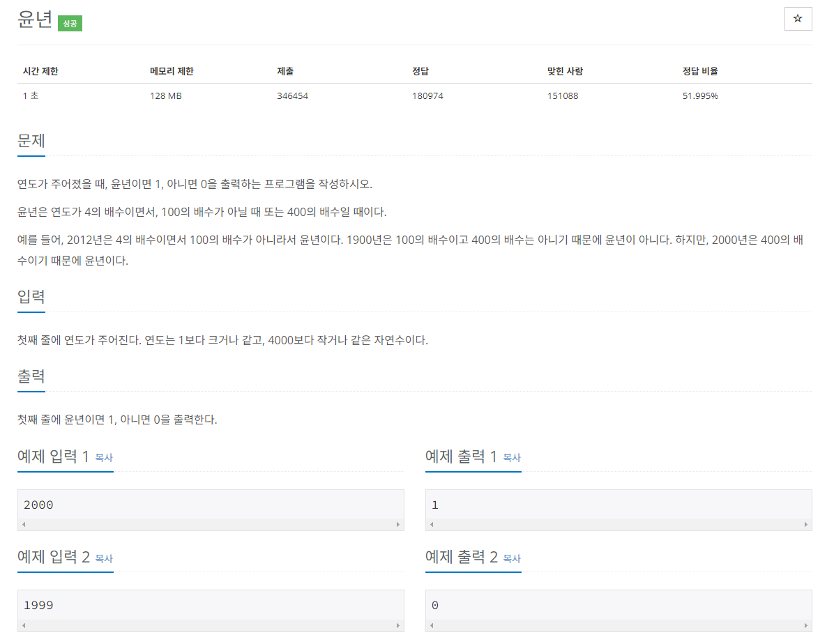Click the 메모리 제한 column header

click(172, 71)
